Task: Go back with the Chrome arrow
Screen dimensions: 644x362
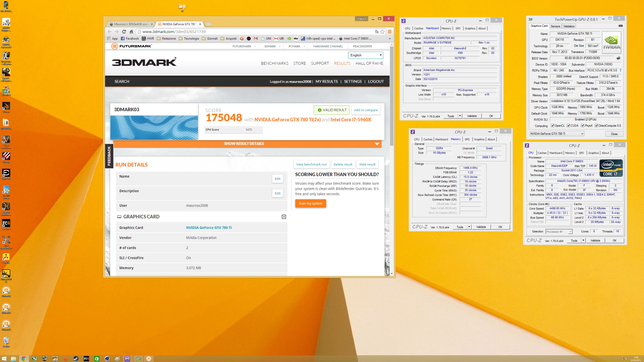Action: click(x=110, y=32)
